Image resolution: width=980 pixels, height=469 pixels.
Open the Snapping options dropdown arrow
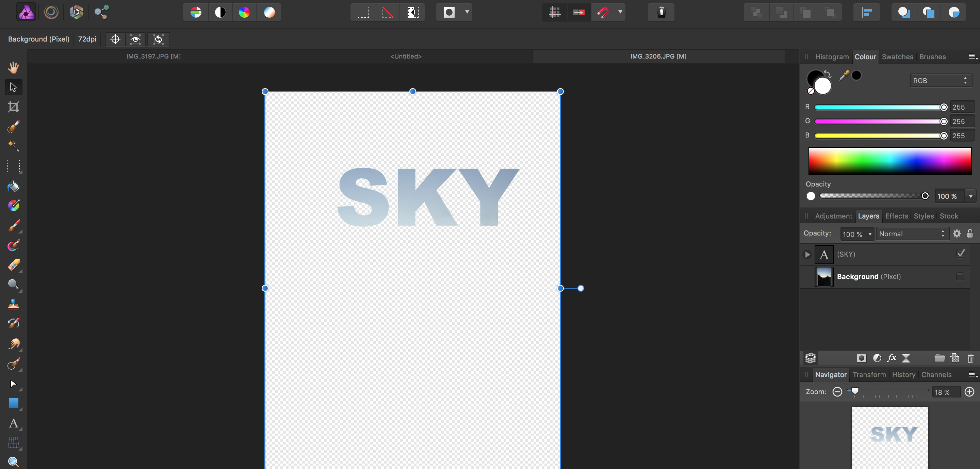pyautogui.click(x=620, y=12)
